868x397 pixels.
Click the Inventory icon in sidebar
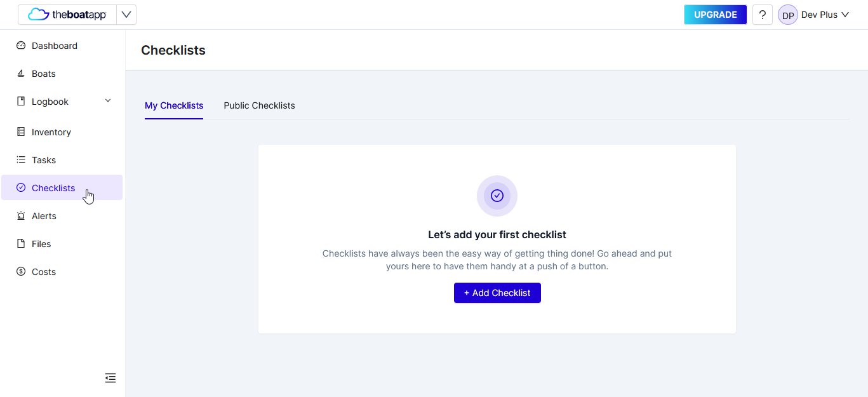pos(21,132)
